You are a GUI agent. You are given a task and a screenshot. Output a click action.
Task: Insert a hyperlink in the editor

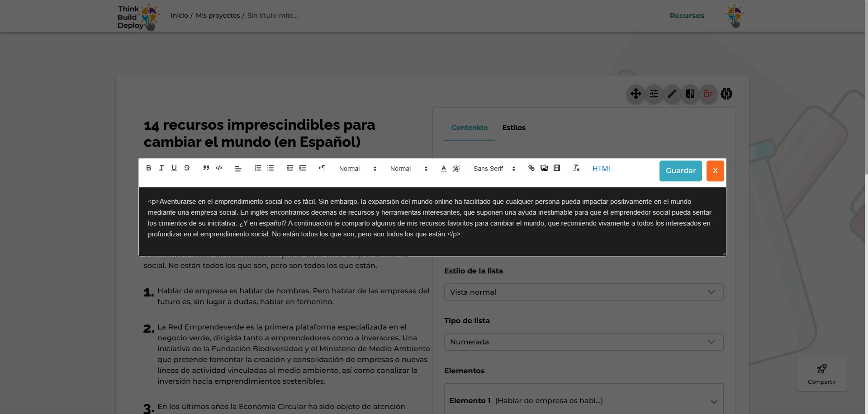point(531,168)
